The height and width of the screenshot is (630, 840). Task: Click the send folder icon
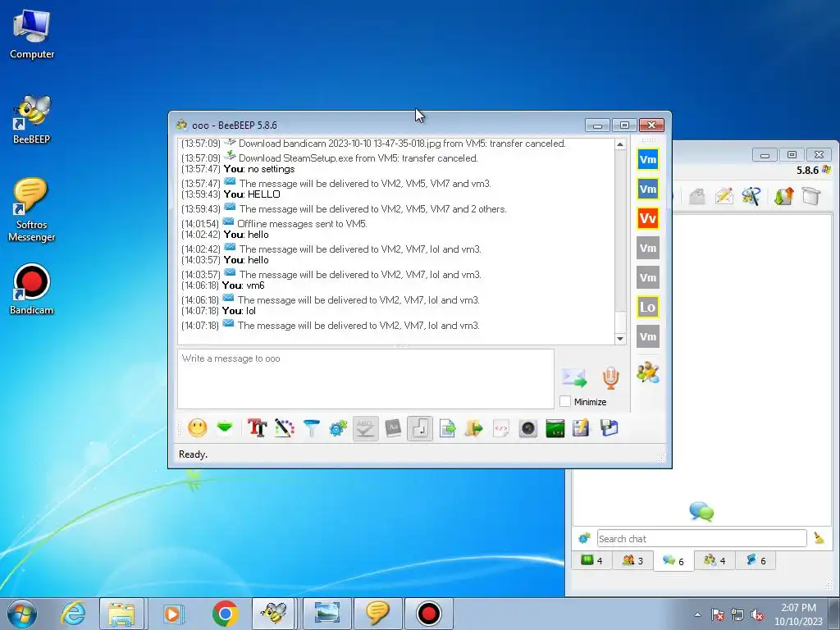click(473, 428)
